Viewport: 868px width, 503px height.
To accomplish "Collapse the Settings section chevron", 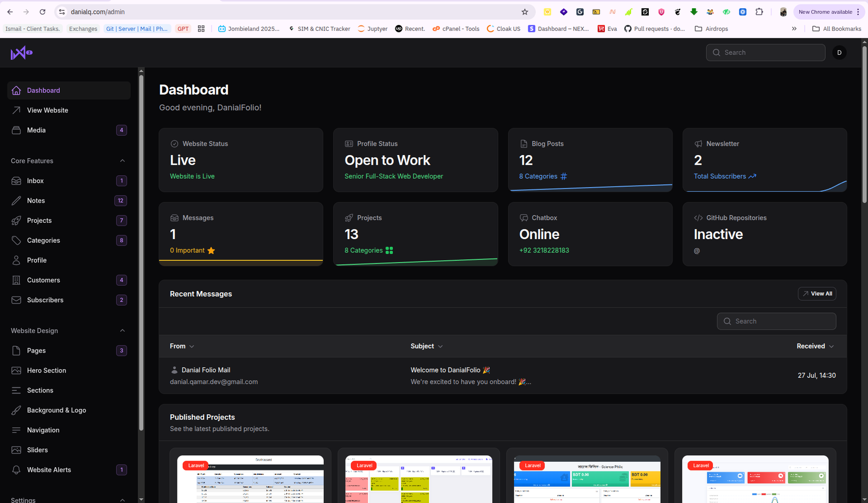I will [122, 500].
